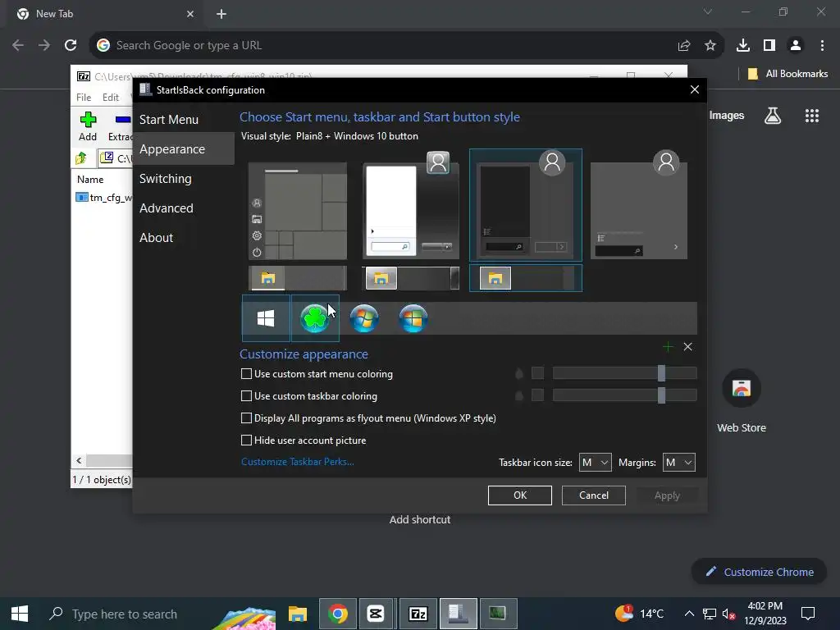Pick start menu custom color swatch
Screen dimensions: 840x630
537,373
